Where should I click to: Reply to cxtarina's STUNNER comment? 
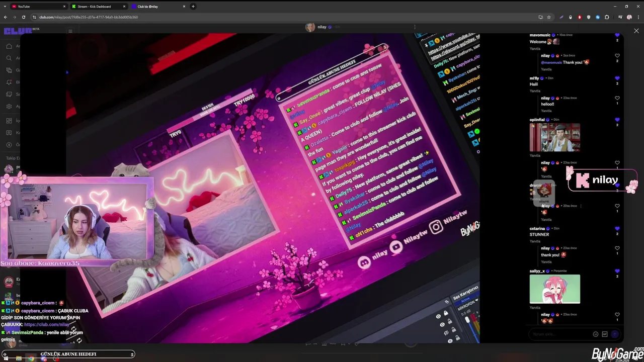535,241
